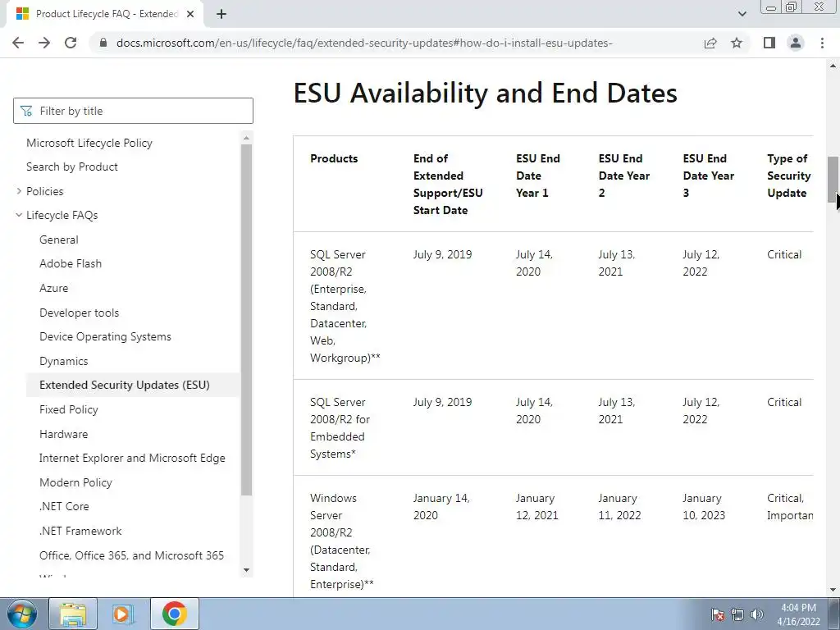Click End of Extended Support/ESU Start Date header

[x=448, y=185]
